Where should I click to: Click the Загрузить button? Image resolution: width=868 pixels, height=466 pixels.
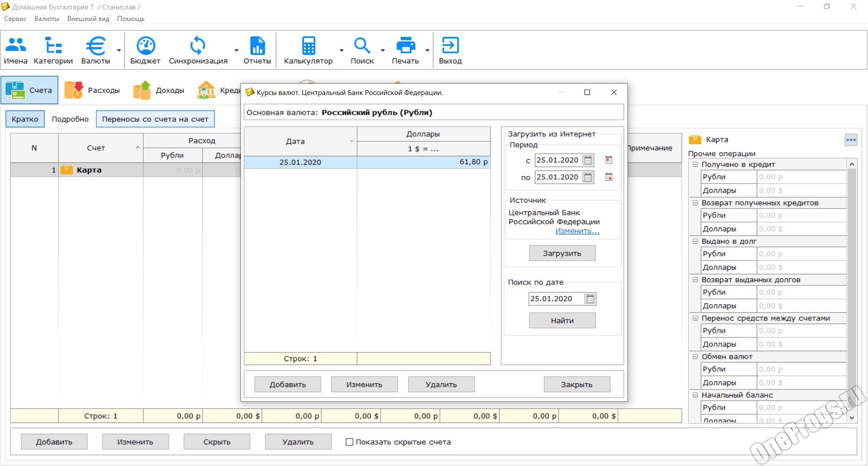point(562,253)
